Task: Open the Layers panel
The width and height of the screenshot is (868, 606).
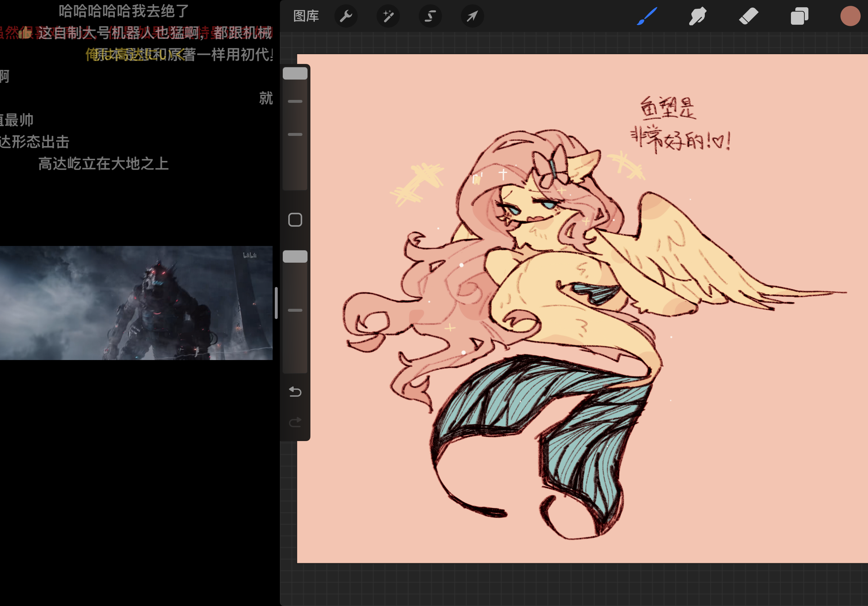Action: click(799, 16)
